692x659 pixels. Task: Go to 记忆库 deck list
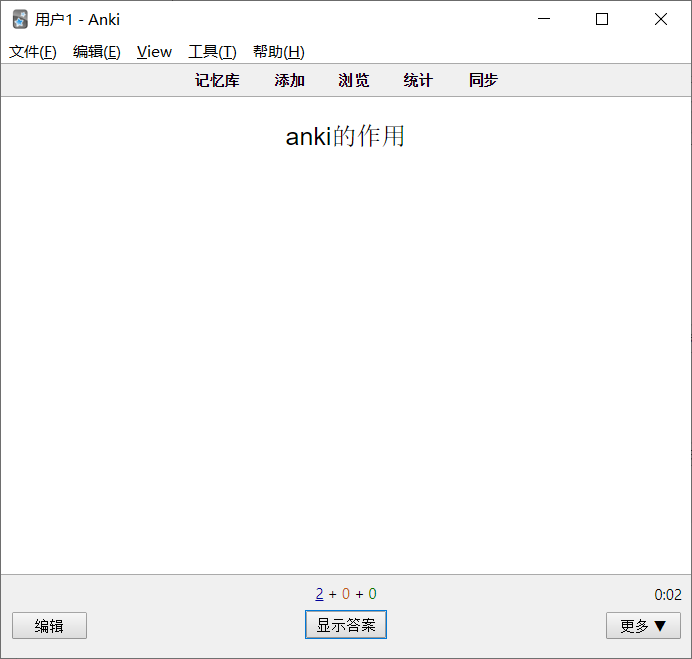pos(217,80)
